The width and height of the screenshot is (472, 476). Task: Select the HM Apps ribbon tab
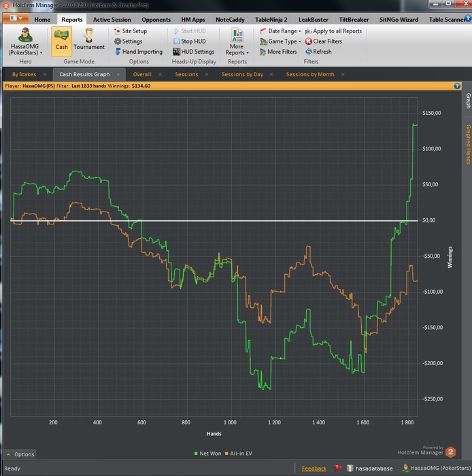point(193,20)
